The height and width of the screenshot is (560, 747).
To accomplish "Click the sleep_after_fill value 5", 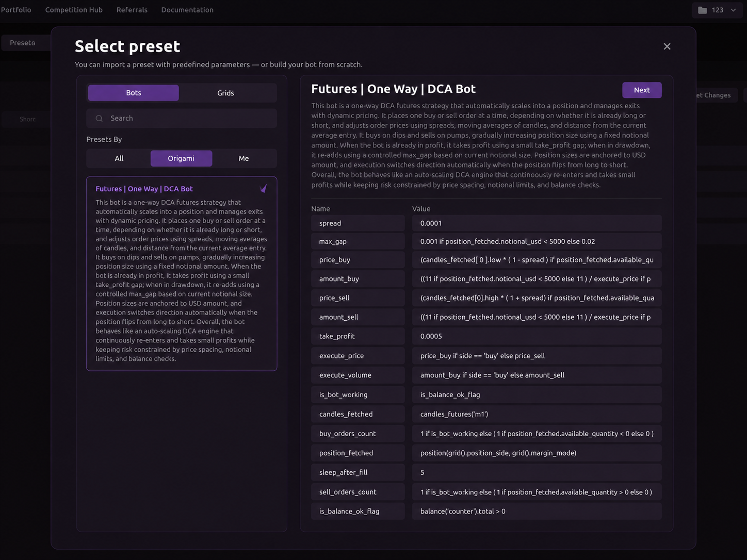I will click(x=537, y=472).
